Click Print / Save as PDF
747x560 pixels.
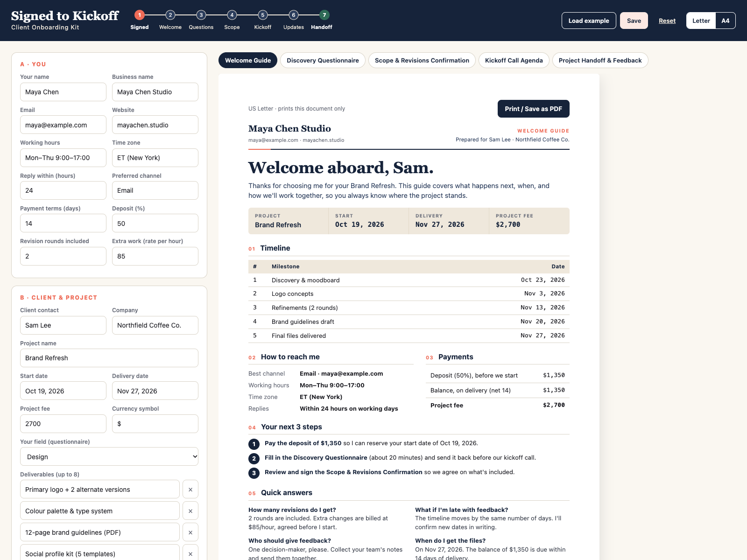534,109
